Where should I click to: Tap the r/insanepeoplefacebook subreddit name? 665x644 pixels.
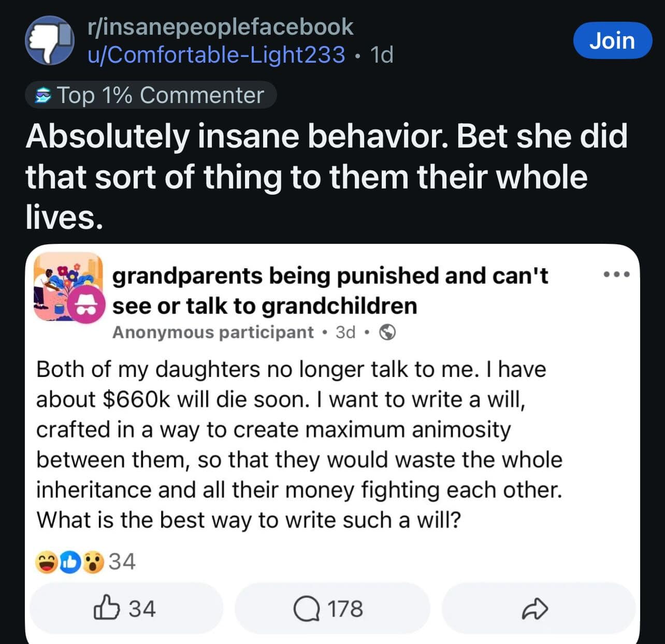click(x=221, y=27)
